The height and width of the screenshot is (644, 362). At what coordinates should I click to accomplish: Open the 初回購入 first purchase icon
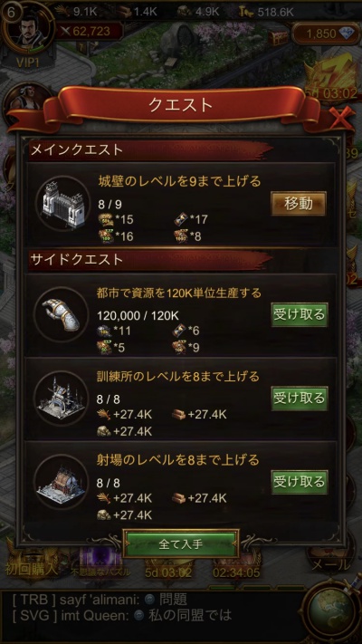[x=31, y=562]
